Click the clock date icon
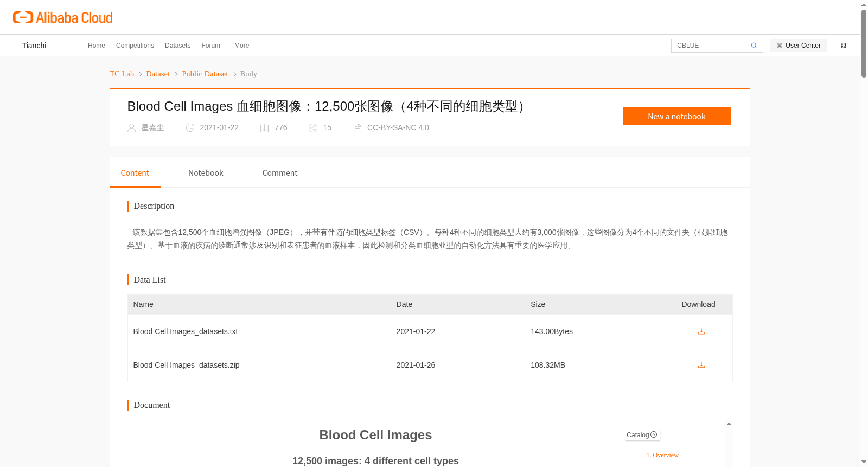 click(190, 128)
